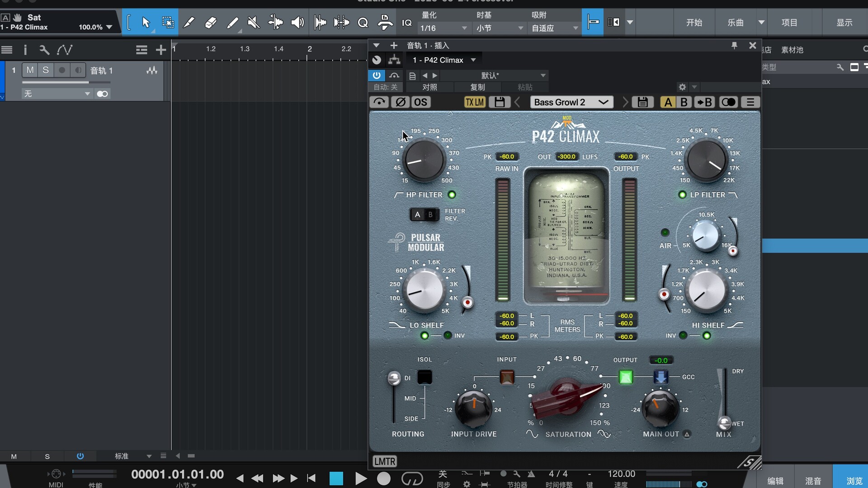
Task: Click the 对照 compare button
Action: coord(429,87)
